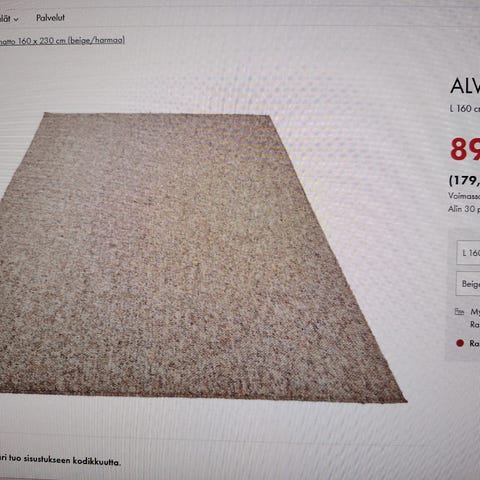Click the red stock status dot
The width and height of the screenshot is (480, 480).
pyautogui.click(x=460, y=343)
